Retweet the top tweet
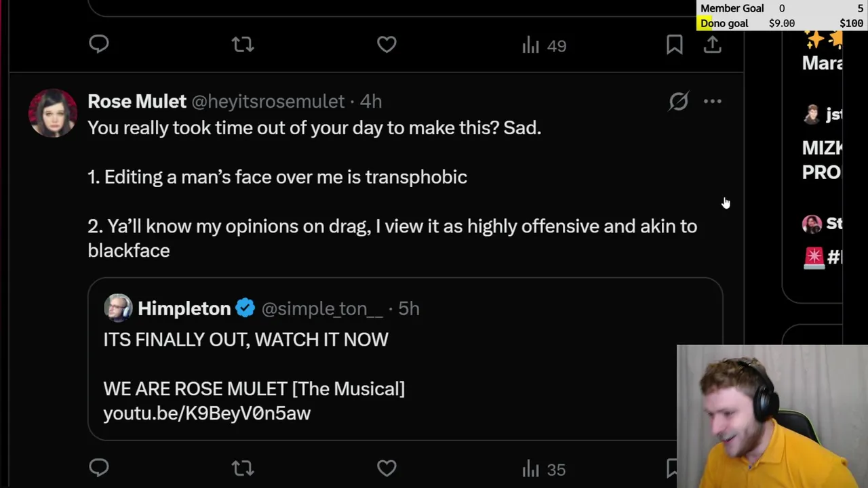Image resolution: width=868 pixels, height=488 pixels. pyautogui.click(x=242, y=45)
